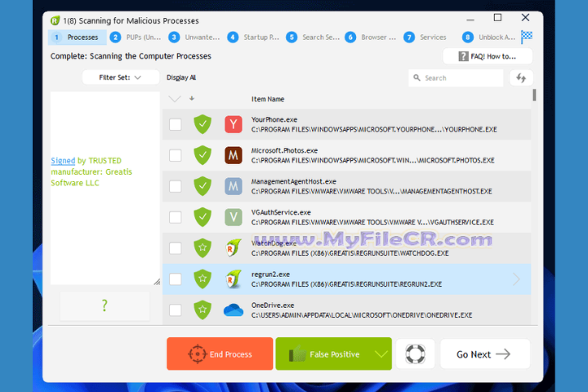588x392 pixels.
Task: Click the lifebuoy help icon button
Action: [416, 354]
